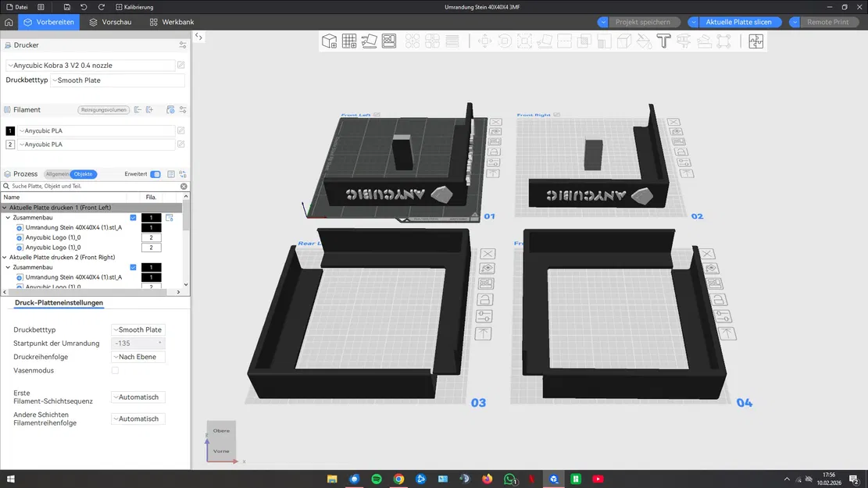Select the Rotate tool in toolbar

pos(504,41)
